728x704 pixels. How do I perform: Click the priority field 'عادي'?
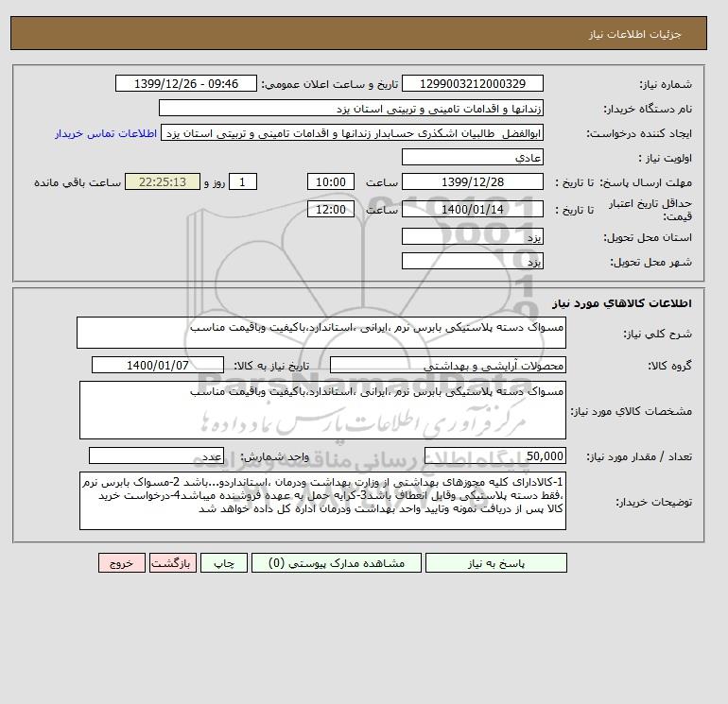[x=473, y=157]
